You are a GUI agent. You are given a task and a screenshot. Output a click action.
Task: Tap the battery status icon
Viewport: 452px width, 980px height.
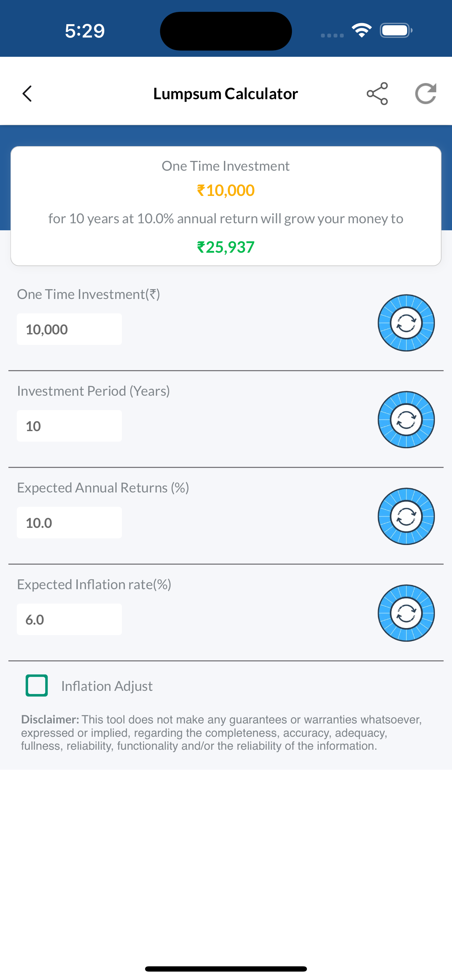396,30
